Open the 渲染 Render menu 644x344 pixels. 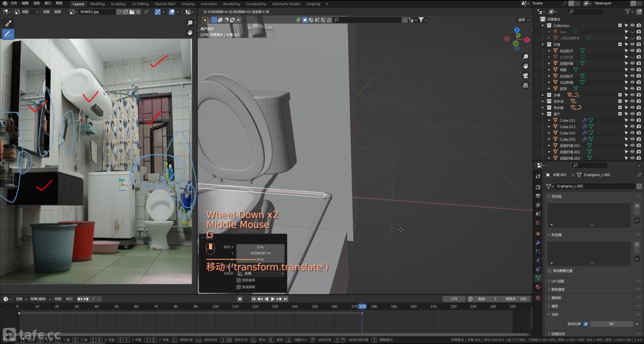[x=36, y=3]
